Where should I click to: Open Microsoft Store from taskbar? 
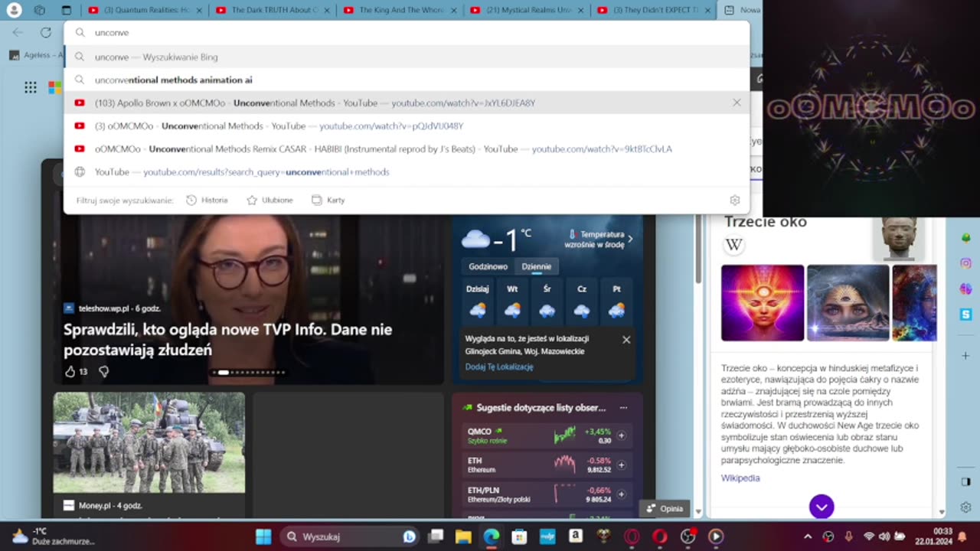pyautogui.click(x=519, y=536)
